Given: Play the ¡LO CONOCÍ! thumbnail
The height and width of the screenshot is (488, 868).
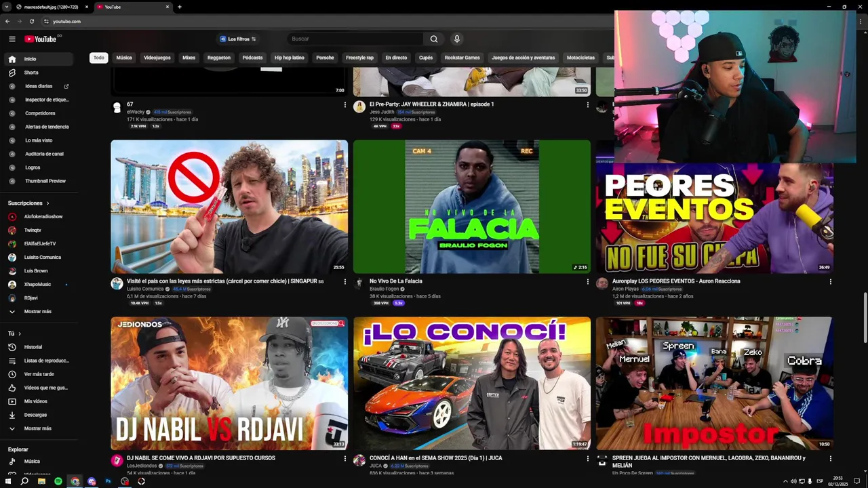Looking at the screenshot, I should pos(472,384).
